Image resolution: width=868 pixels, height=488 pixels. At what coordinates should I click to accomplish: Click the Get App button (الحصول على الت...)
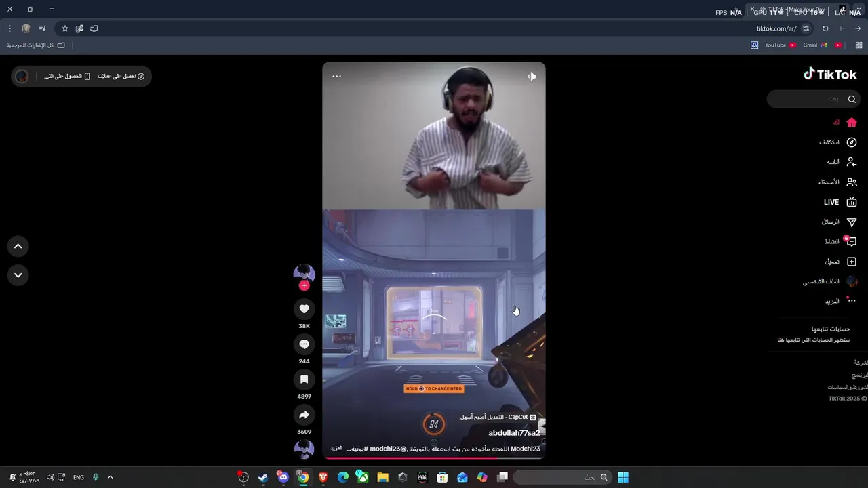pos(66,76)
